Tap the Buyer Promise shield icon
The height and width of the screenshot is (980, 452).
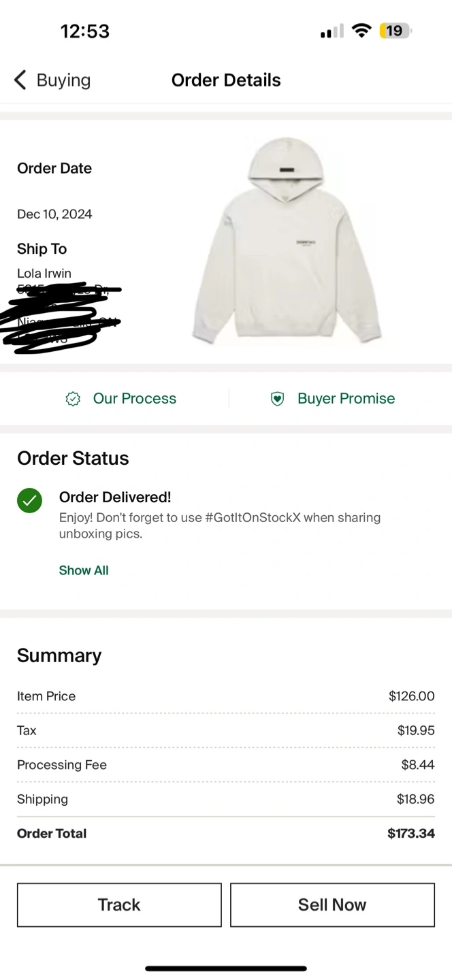pos(277,399)
